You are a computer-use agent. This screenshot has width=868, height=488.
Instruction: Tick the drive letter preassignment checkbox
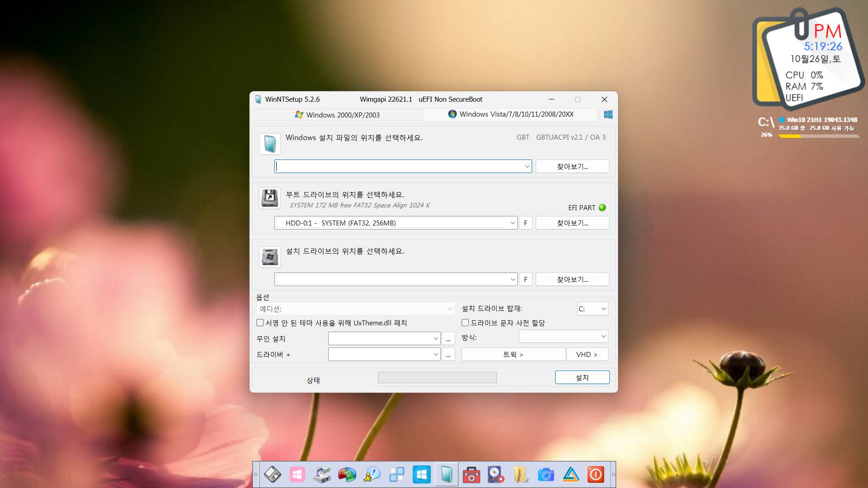click(465, 323)
